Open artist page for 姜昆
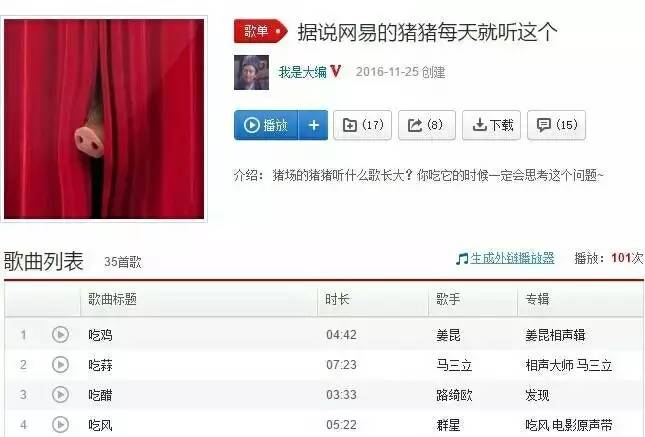The width and height of the screenshot is (645, 437). (448, 335)
